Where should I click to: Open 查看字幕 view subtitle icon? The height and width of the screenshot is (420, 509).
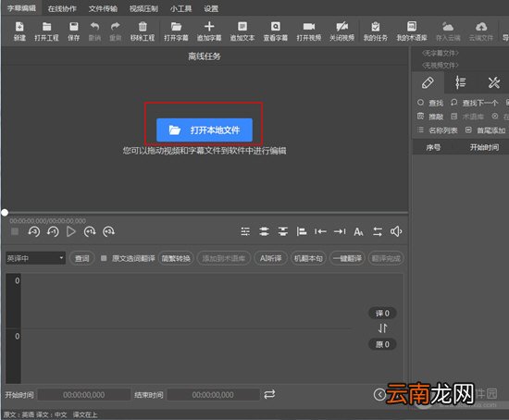tap(276, 31)
